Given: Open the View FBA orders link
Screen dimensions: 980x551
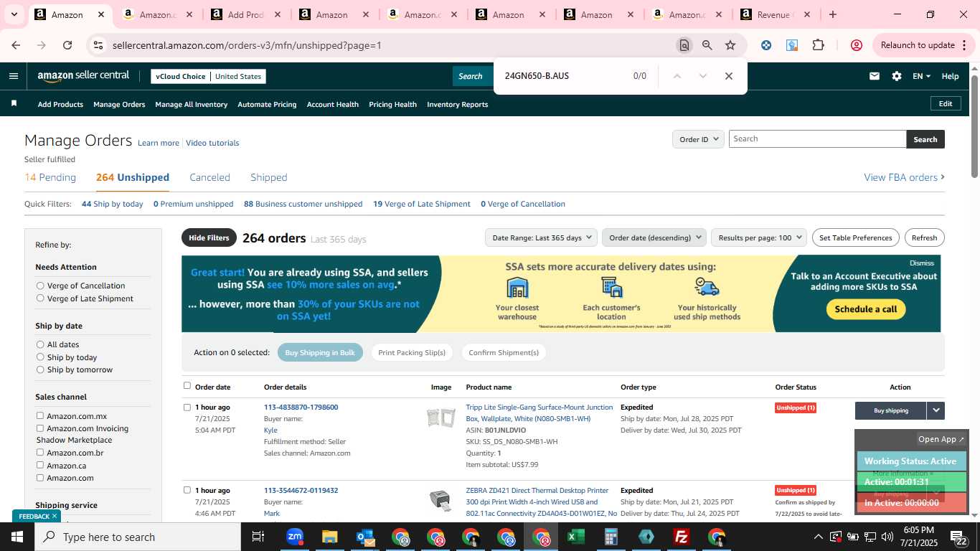Looking at the screenshot, I should pyautogui.click(x=904, y=177).
